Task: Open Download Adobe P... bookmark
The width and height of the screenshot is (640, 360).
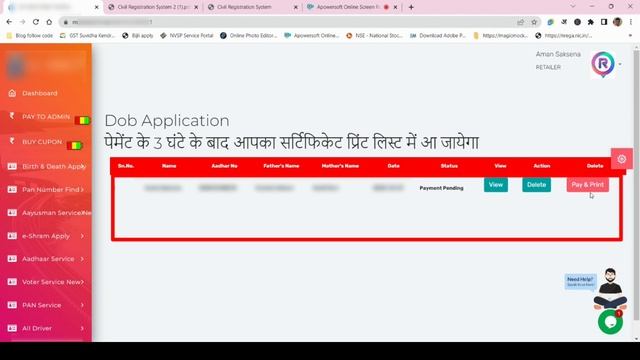Action: 438,36
